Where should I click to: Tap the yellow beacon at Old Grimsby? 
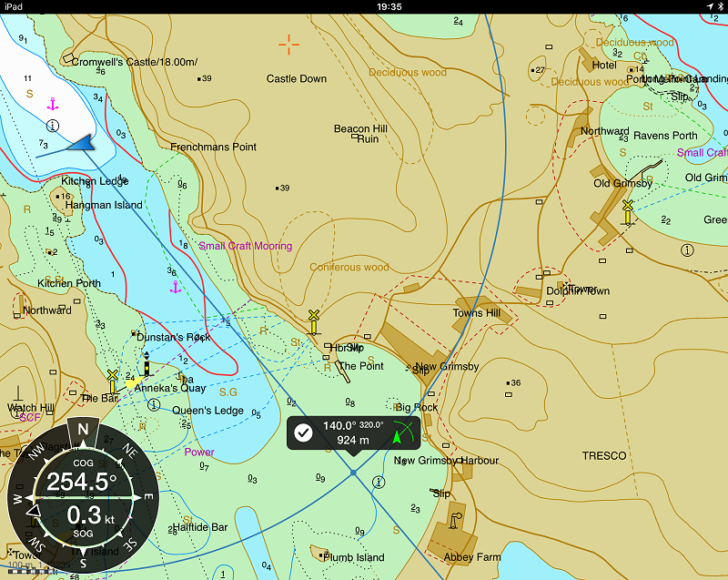click(628, 213)
